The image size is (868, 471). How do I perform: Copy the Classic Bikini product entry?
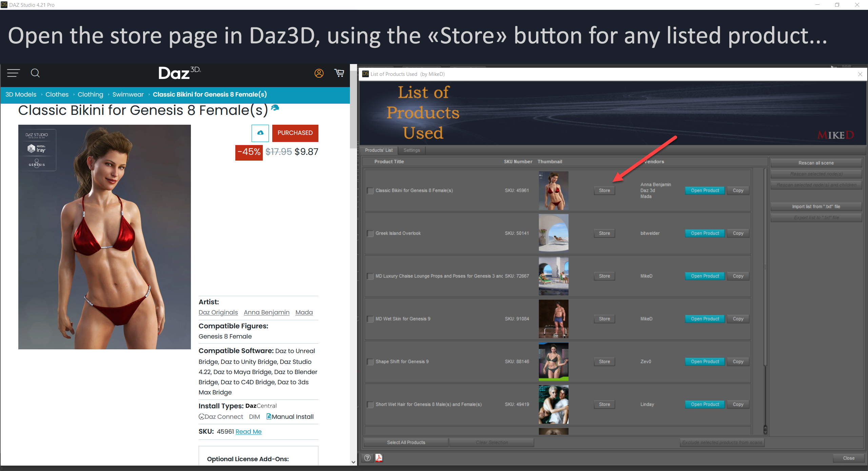[x=738, y=190]
